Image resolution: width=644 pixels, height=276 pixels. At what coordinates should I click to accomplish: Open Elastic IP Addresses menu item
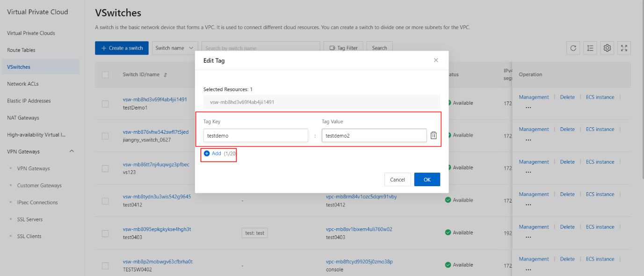pos(29,101)
